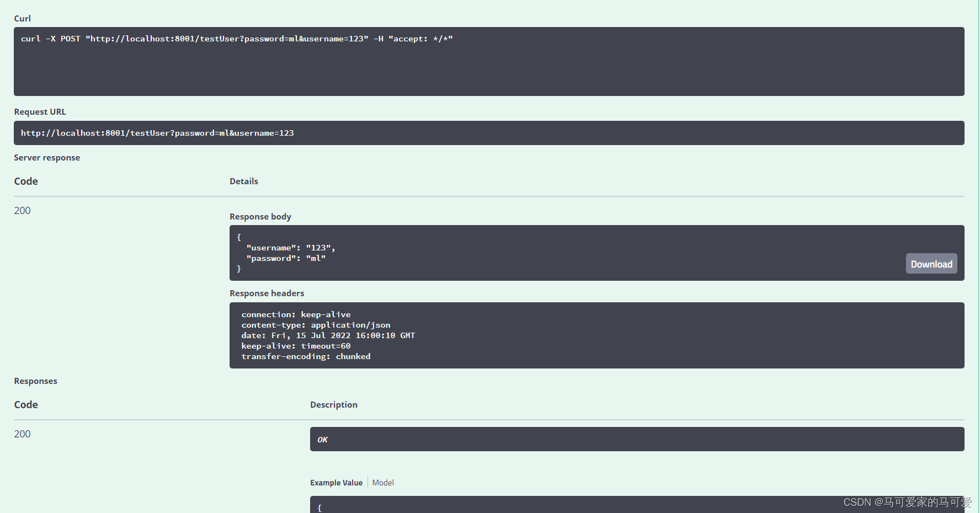The width and height of the screenshot is (980, 513).
Task: Click the OK description text
Action: [323, 440]
